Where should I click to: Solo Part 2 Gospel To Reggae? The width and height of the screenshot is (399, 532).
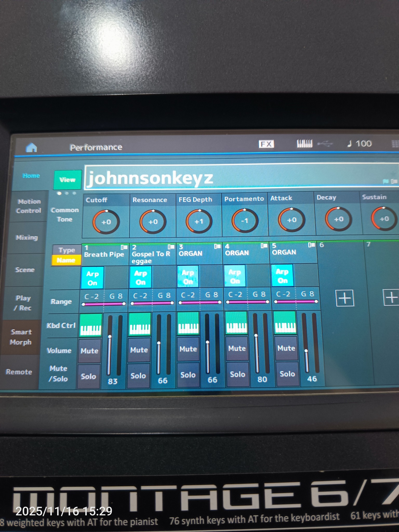pos(138,376)
